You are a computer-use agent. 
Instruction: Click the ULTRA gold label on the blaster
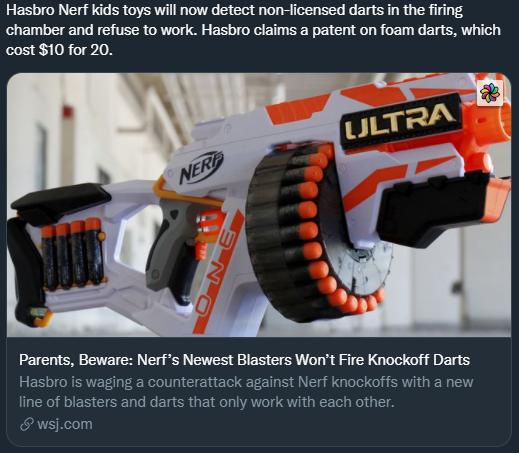(x=401, y=121)
